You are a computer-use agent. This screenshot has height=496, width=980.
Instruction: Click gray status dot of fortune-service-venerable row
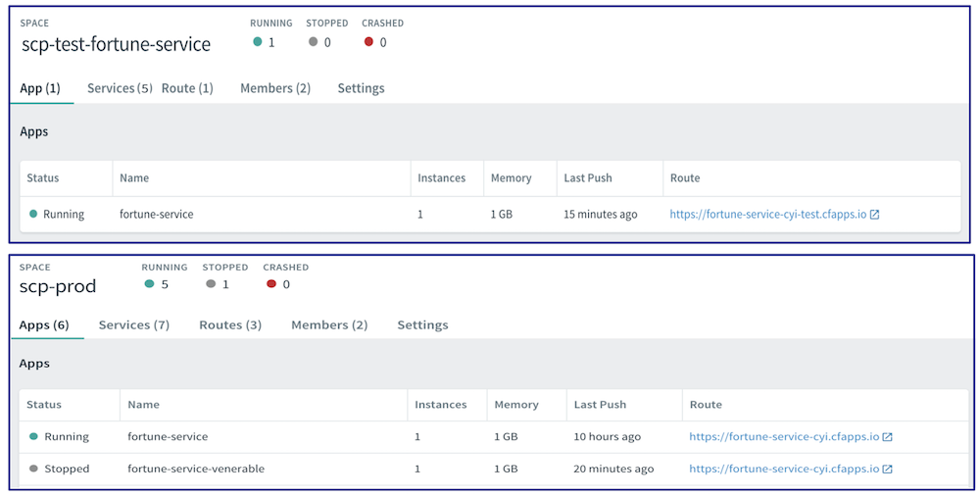point(33,469)
